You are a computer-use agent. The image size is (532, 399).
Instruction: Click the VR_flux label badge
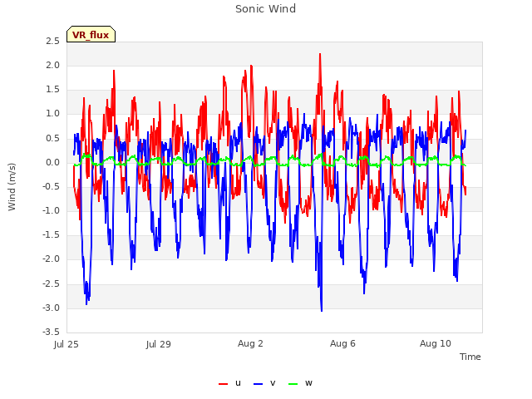91,34
